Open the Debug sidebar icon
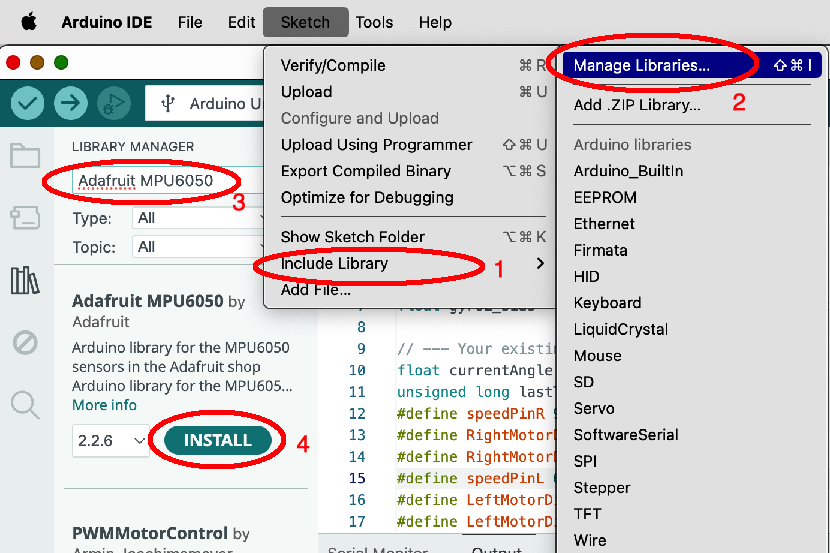830x553 pixels. tap(25, 343)
